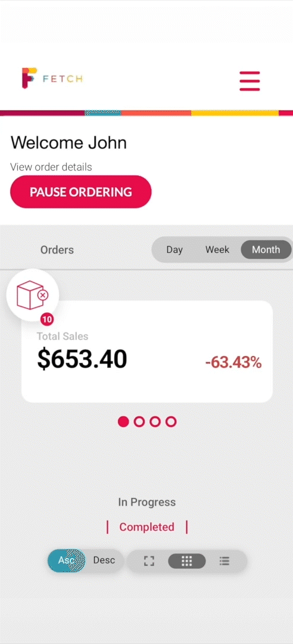The height and width of the screenshot is (644, 293).
Task: Click the Fetch logo
Action: [52, 78]
